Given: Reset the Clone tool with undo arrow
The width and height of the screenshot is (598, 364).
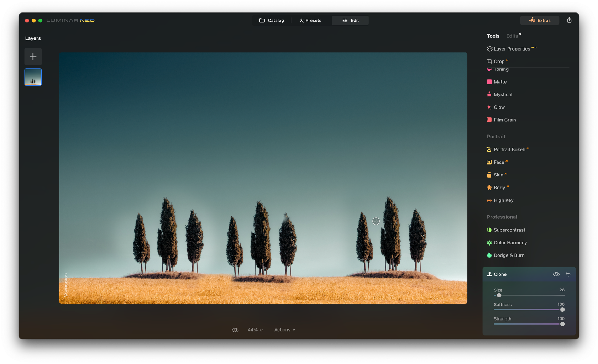Looking at the screenshot, I should (x=568, y=274).
